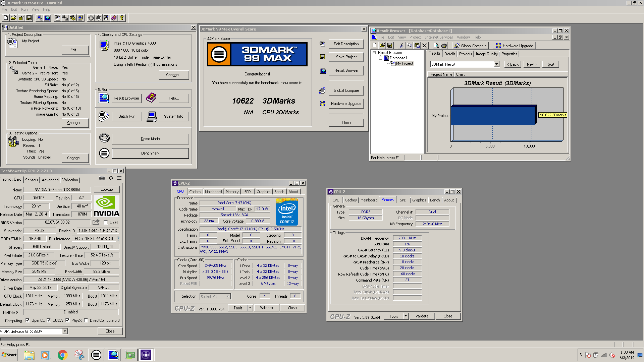This screenshot has width=644, height=362.
Task: Click the 10,622 3DMarks value label in chart
Action: click(x=553, y=115)
